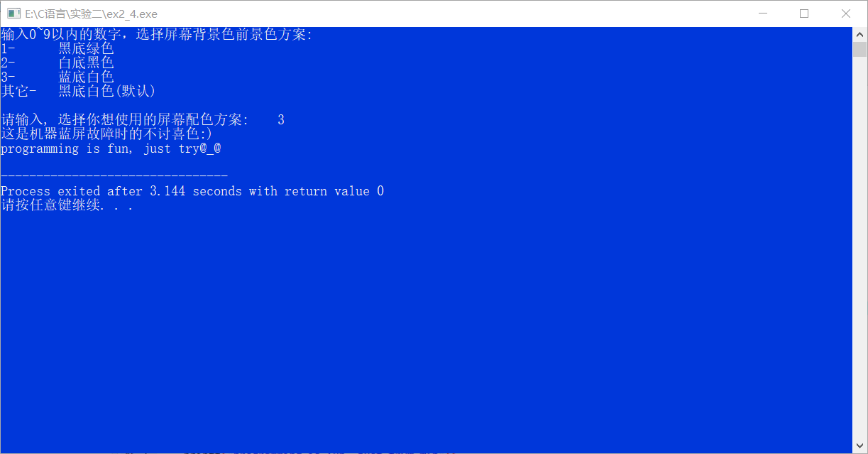868x454 pixels.
Task: Click the vertical scrollbar thumb
Action: pos(859,49)
